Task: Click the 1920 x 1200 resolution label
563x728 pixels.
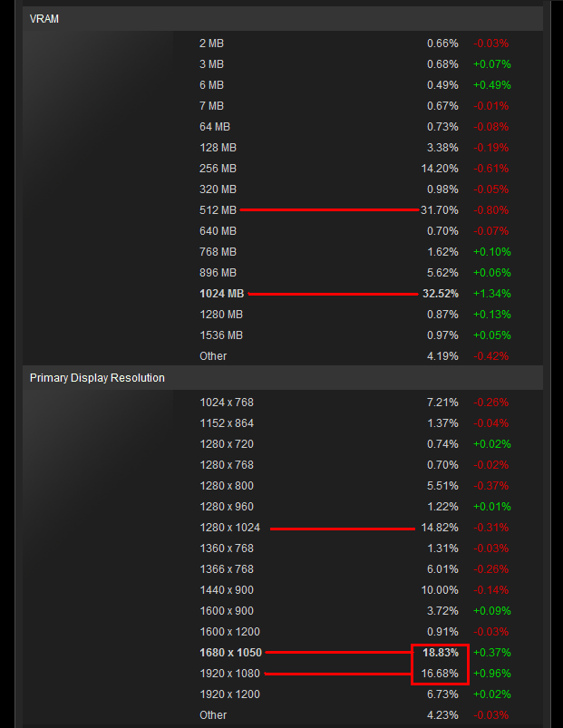Action: coord(229,694)
